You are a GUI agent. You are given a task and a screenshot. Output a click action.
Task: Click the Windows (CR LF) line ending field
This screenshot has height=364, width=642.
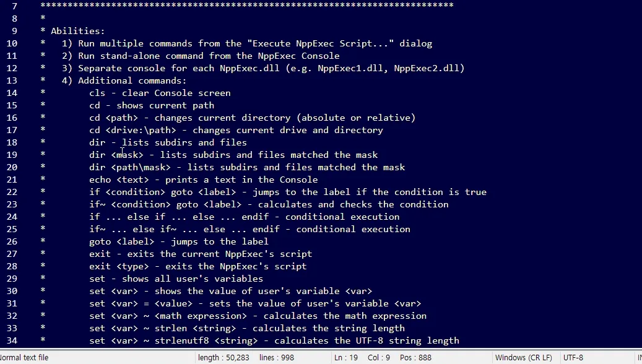(523, 357)
